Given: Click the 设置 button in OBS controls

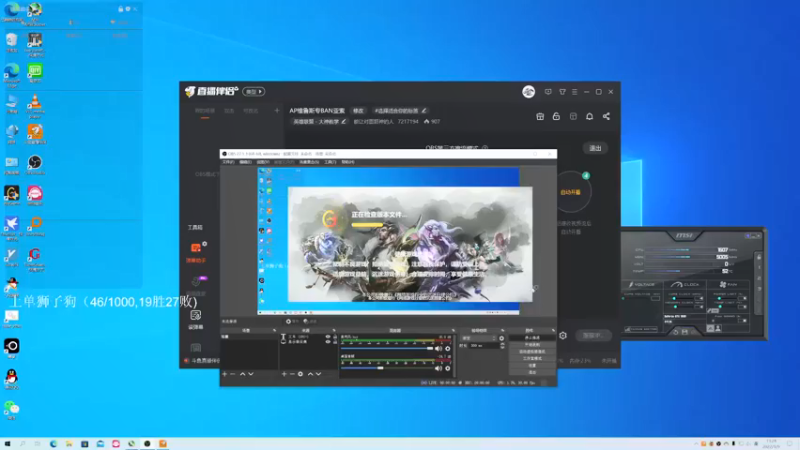Looking at the screenshot, I should pos(532,365).
